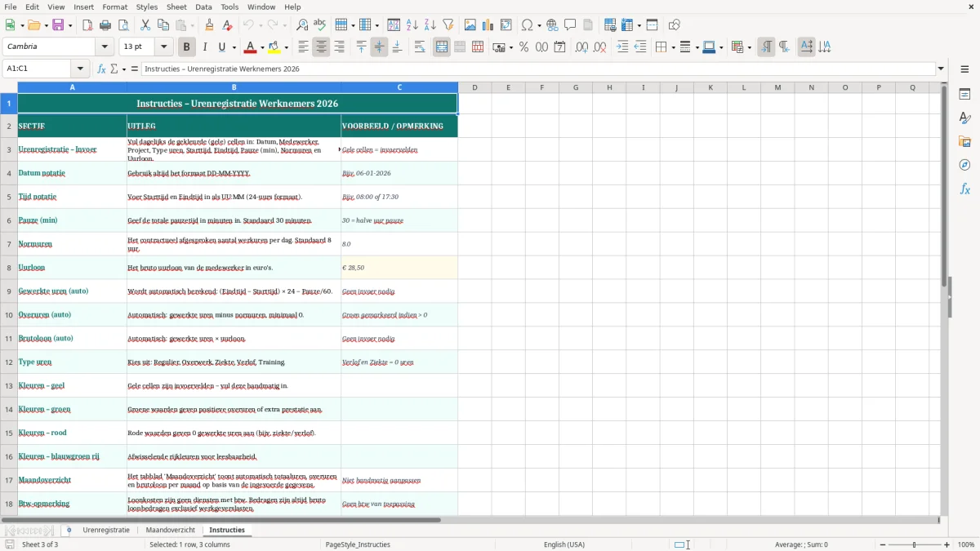The image size is (980, 551).
Task: Open the Data menu
Action: pyautogui.click(x=203, y=7)
